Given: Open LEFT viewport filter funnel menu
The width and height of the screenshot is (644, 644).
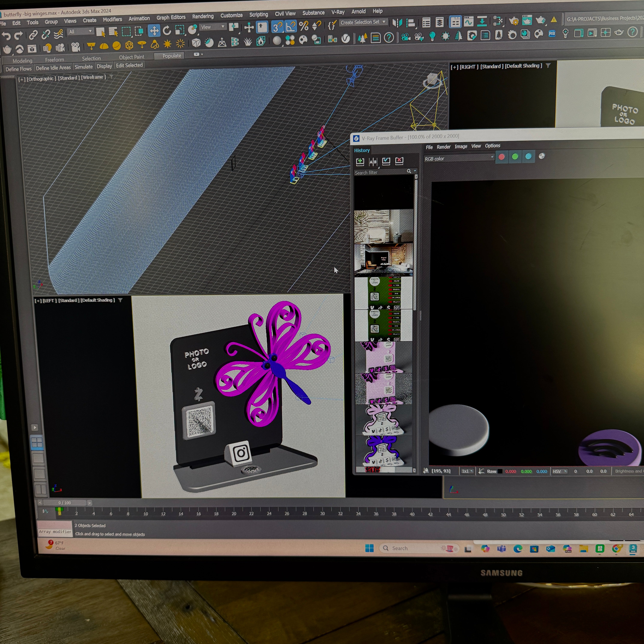Looking at the screenshot, I should point(120,300).
